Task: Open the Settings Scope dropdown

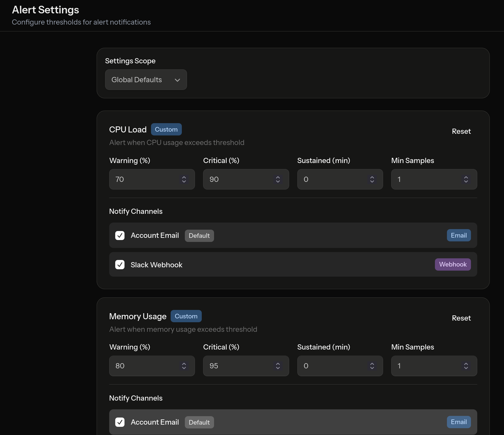Action: [146, 80]
